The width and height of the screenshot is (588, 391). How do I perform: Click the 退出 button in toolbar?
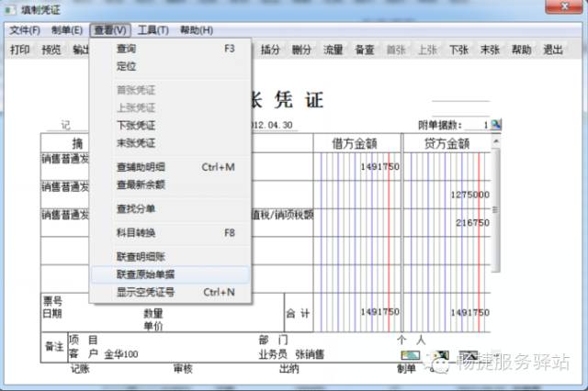click(x=553, y=50)
